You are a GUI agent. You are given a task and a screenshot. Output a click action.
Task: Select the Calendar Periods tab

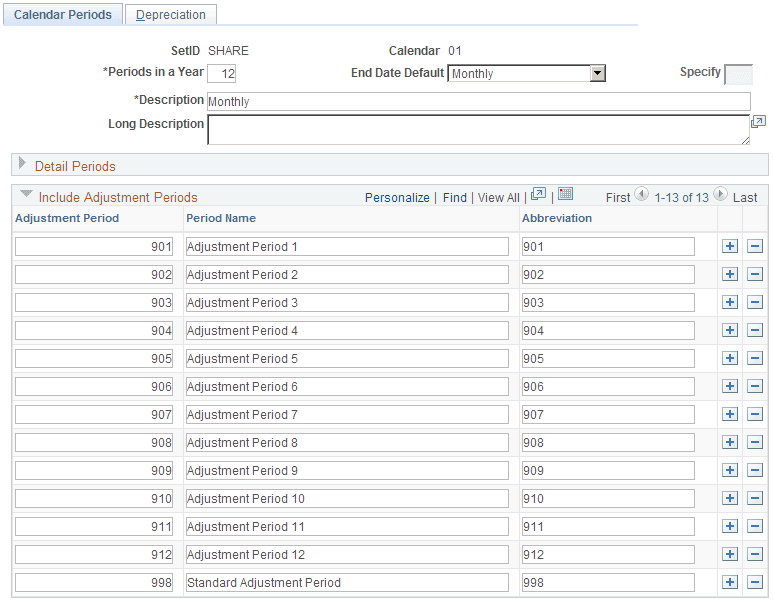[63, 15]
